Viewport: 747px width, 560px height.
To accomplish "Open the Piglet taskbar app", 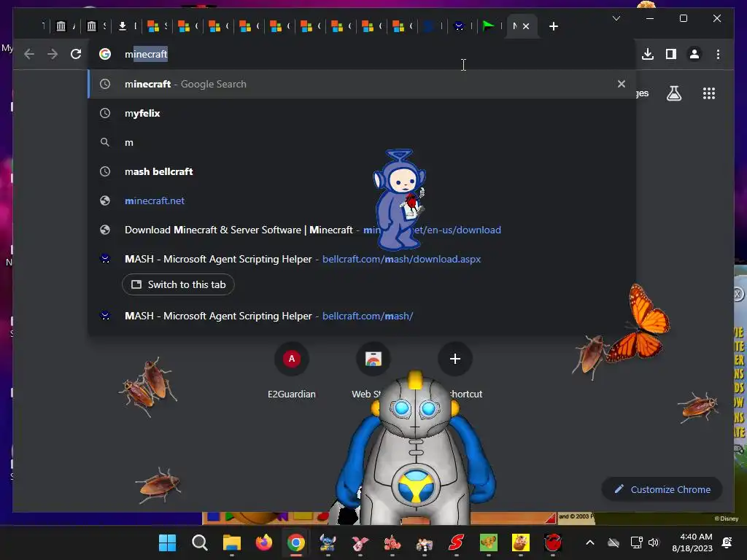I will pos(360,542).
